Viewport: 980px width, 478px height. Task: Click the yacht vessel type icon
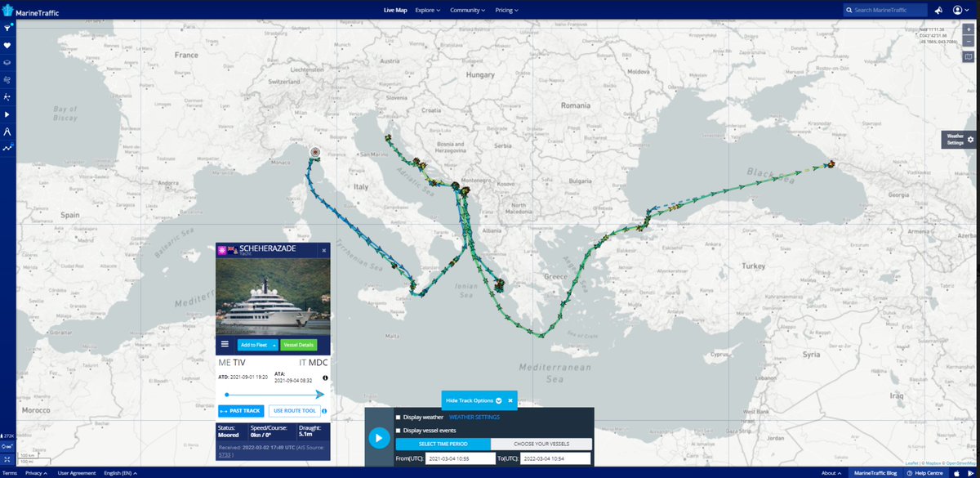(x=220, y=249)
